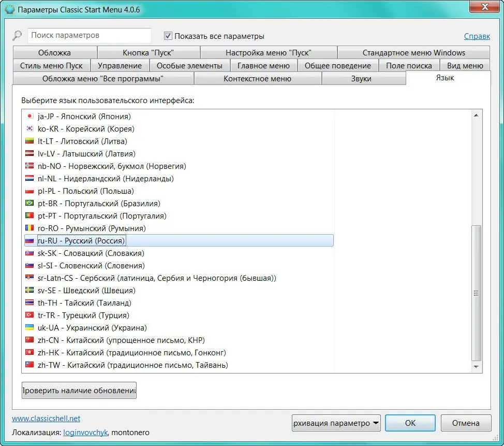This screenshot has width=504, height=446.
Task: Click the Turkey flag icon for tr-TR
Action: point(29,315)
